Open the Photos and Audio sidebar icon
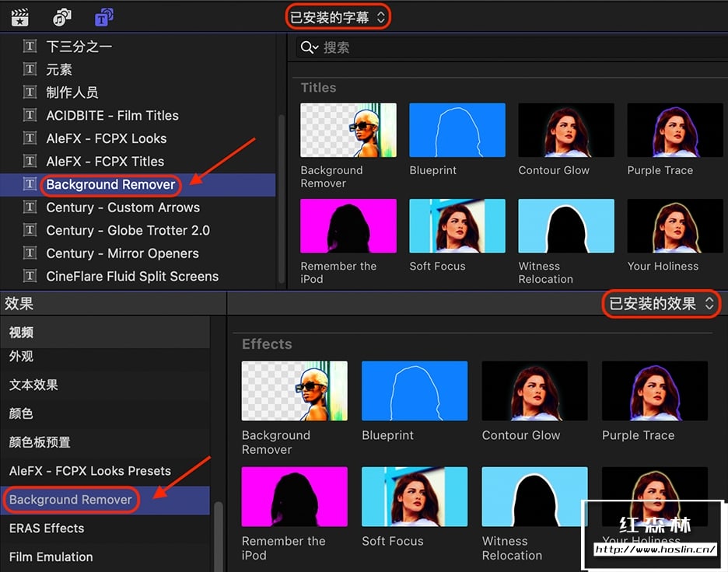 click(61, 16)
